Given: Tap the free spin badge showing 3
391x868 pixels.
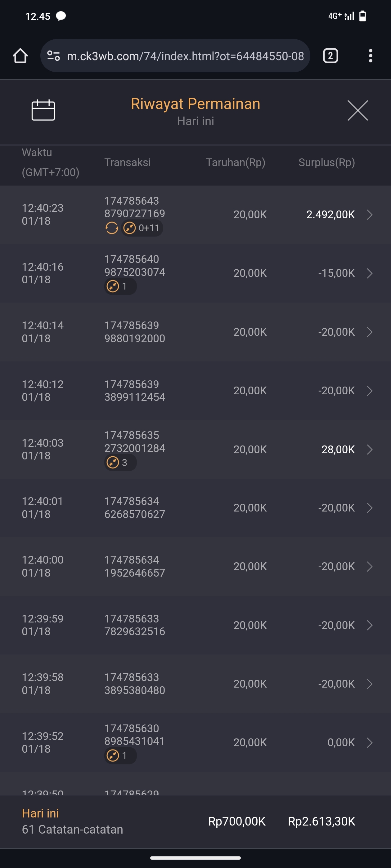Looking at the screenshot, I should 120,463.
